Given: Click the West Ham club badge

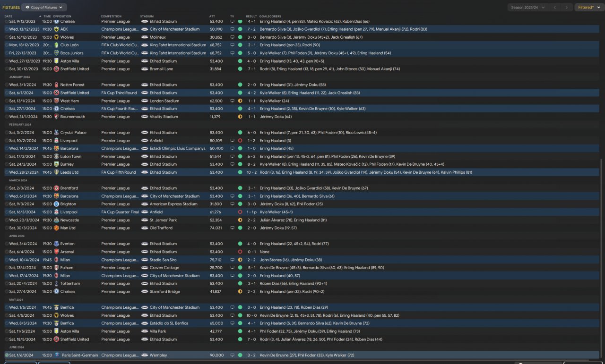Looking at the screenshot, I should [x=56, y=101].
